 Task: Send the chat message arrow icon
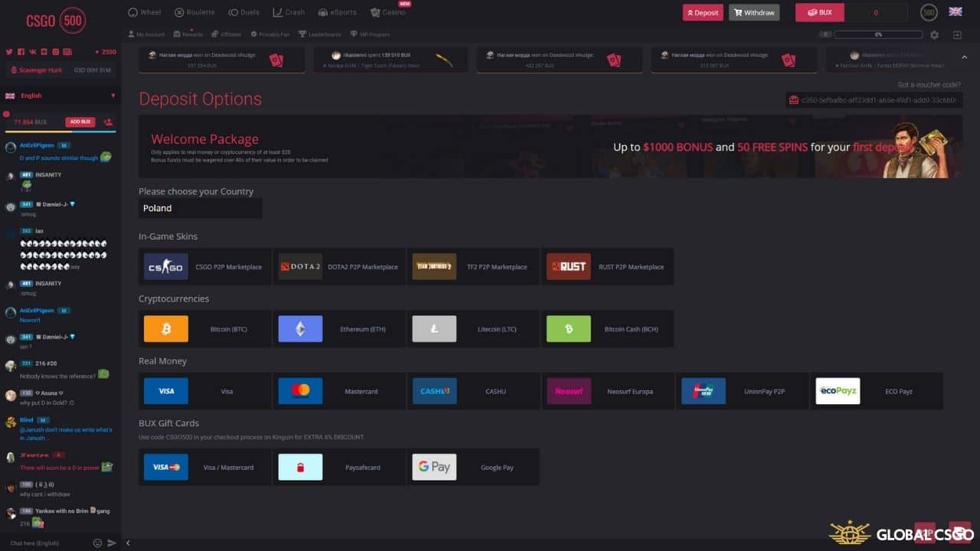pyautogui.click(x=112, y=543)
